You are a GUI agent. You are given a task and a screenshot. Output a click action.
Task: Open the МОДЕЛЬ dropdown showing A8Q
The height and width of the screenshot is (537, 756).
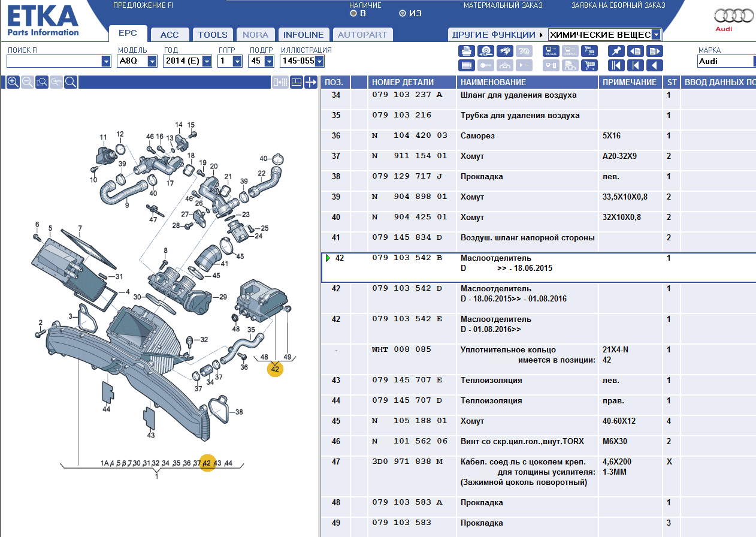tap(152, 61)
